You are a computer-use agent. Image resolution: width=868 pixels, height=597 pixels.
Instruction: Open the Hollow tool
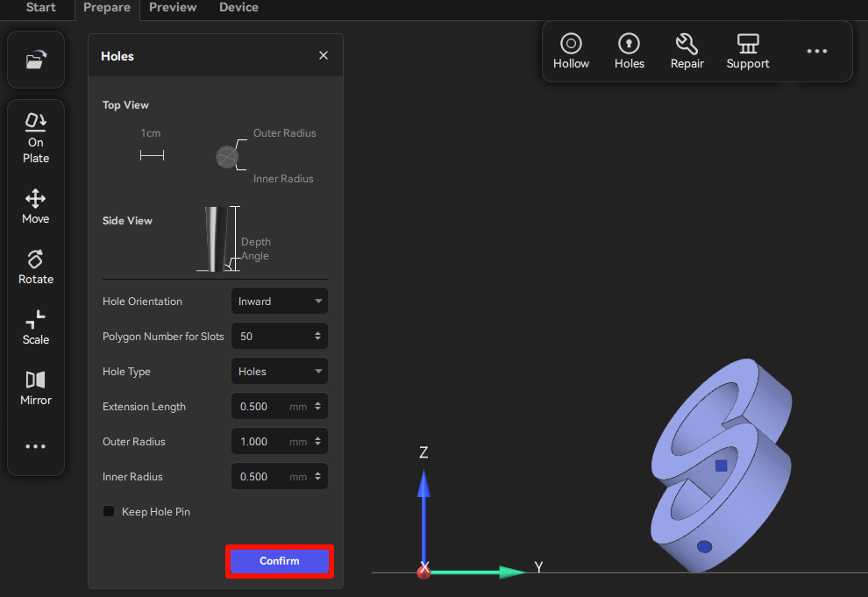pos(572,52)
